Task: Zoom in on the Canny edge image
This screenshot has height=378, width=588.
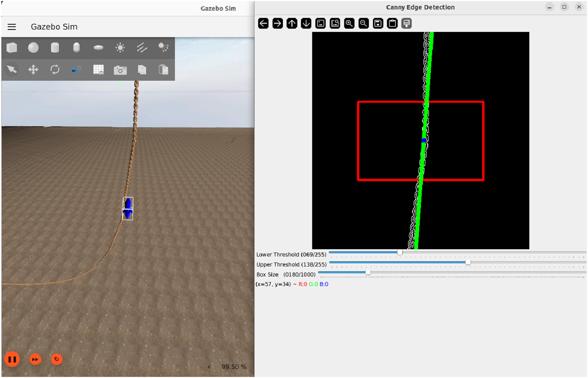Action: [349, 23]
